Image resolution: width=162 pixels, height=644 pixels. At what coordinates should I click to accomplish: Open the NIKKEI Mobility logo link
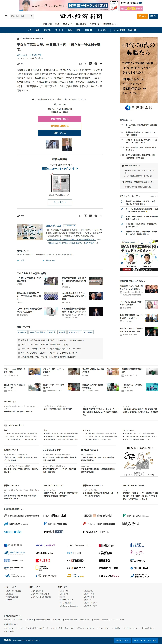[x=55, y=524]
